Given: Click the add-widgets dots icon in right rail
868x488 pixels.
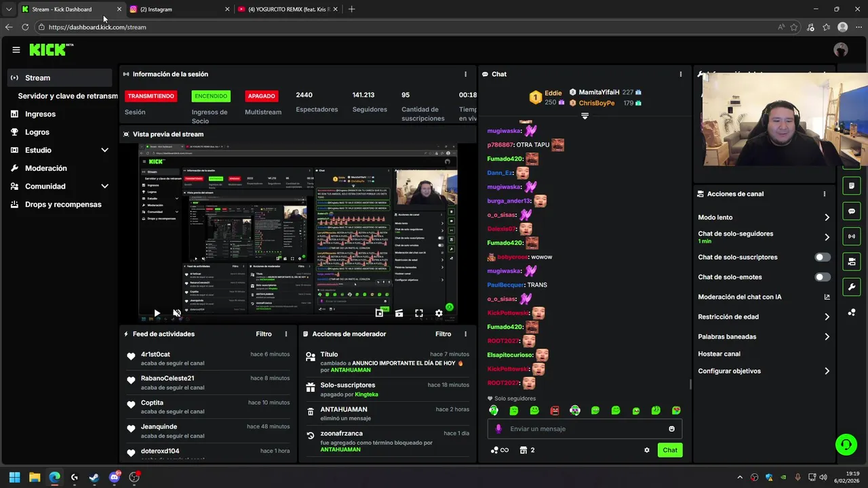Looking at the screenshot, I should (x=852, y=312).
